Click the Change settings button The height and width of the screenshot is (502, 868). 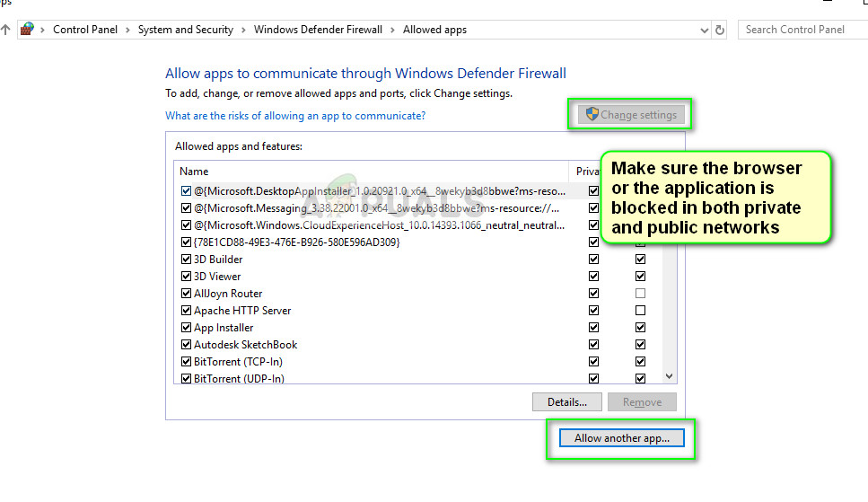(631, 115)
